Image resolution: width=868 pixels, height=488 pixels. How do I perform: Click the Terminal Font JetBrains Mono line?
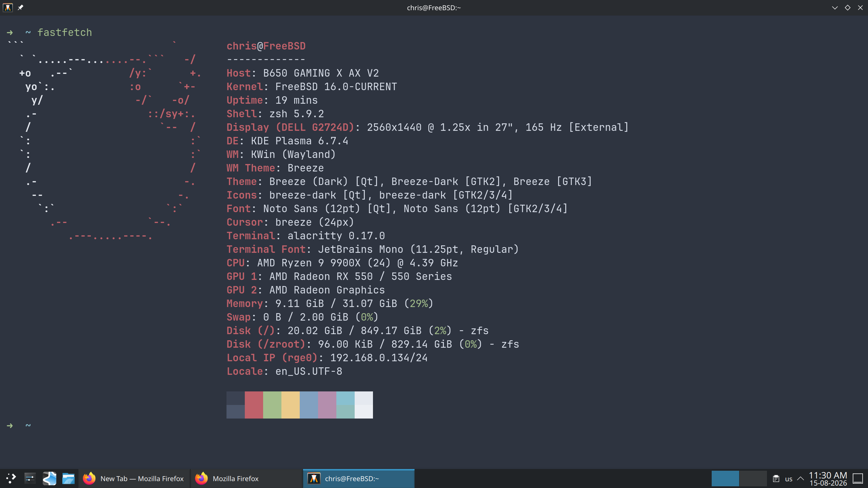373,249
